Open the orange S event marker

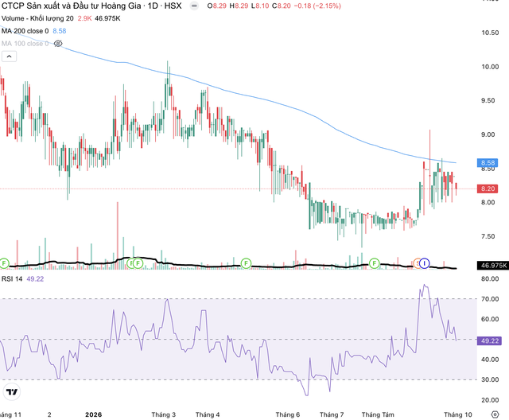[x=417, y=263]
